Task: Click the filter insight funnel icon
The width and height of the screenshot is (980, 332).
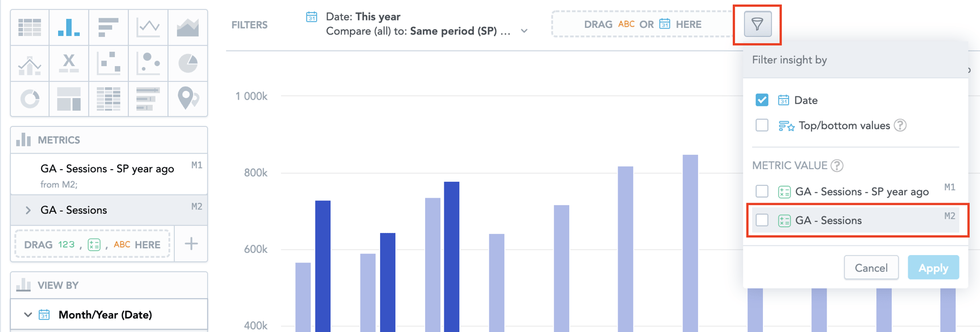Action: (x=757, y=24)
